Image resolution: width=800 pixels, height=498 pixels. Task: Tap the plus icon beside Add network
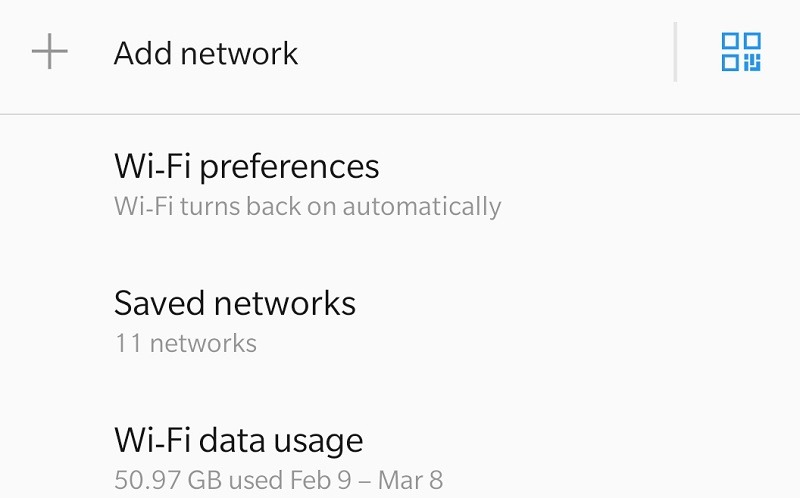49,52
